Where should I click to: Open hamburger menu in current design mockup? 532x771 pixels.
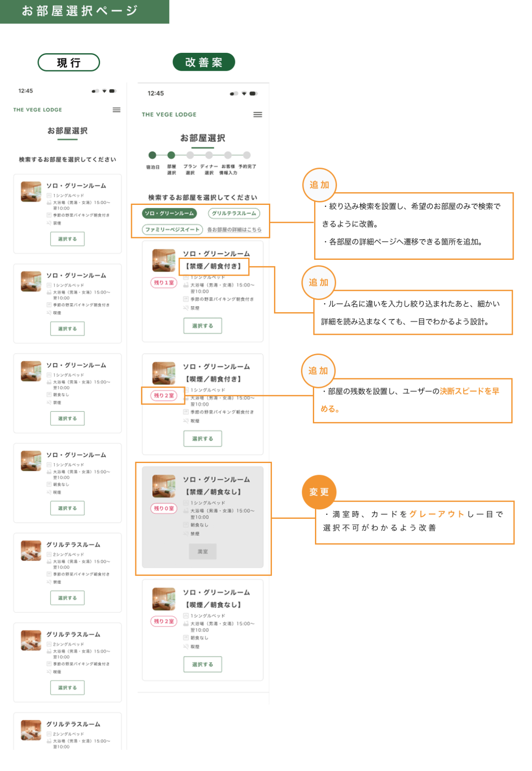click(x=116, y=110)
